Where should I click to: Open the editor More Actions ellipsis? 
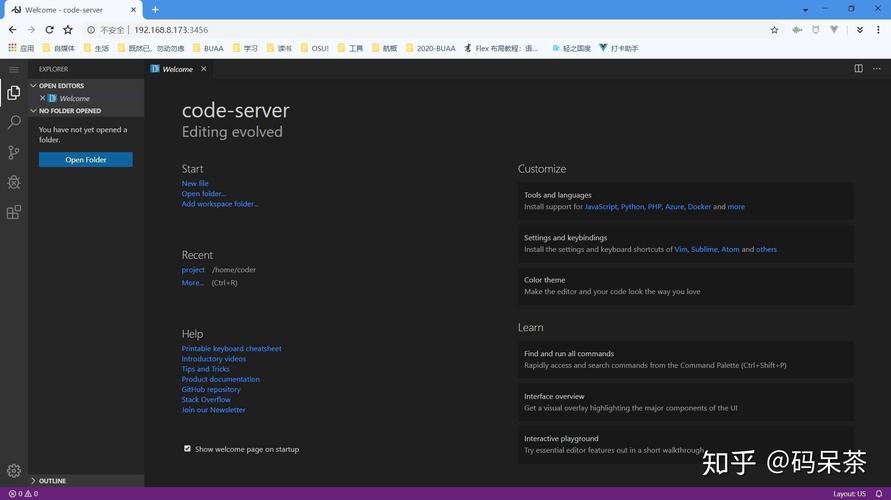876,68
